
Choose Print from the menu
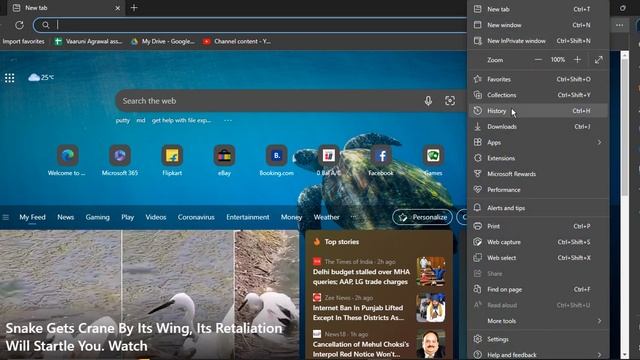pos(538,226)
